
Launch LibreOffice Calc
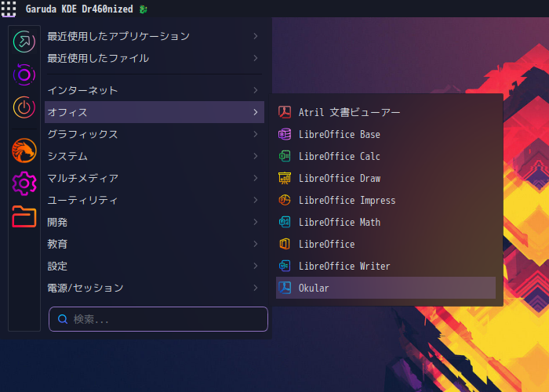pos(386,156)
